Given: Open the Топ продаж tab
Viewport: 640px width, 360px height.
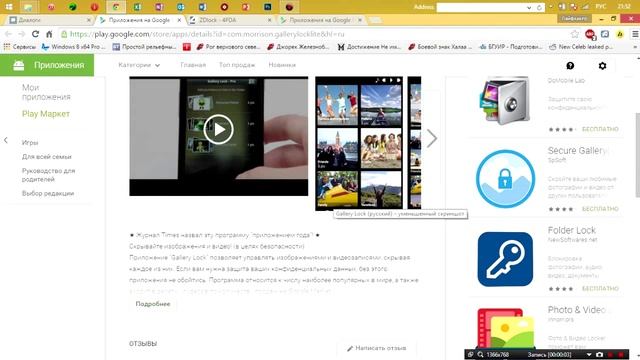Looking at the screenshot, I should point(237,65).
